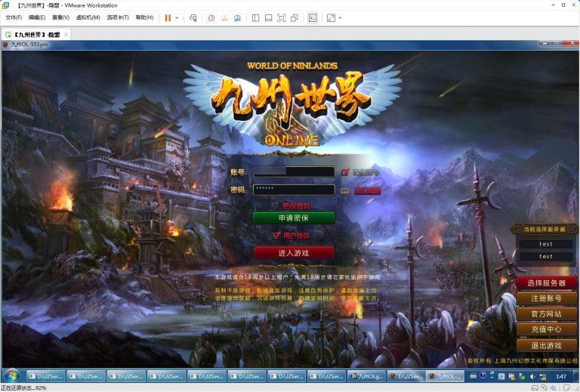Toggle the 用户协议 agreement checkbox
580x392 pixels.
[x=276, y=235]
